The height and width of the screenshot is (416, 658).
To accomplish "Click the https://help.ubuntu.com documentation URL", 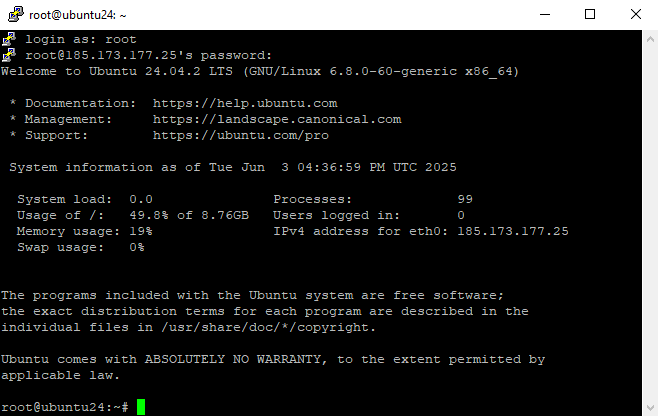I will 245,103.
